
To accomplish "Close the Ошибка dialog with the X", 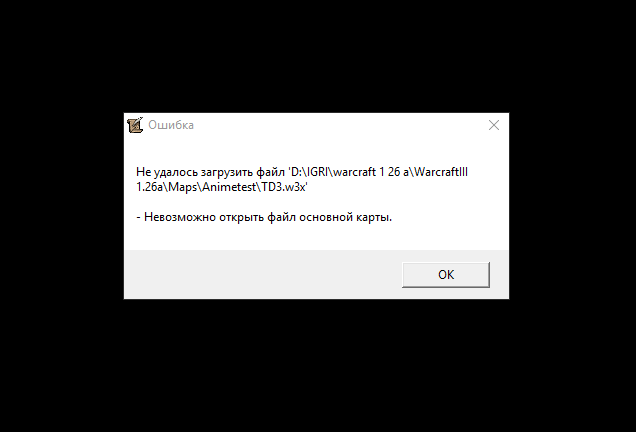I will 494,125.
